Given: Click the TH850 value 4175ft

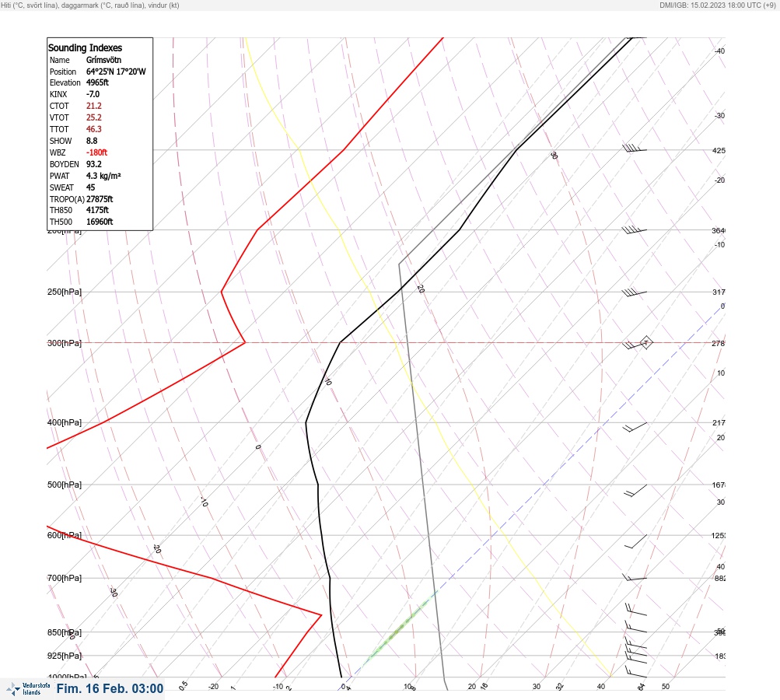Looking at the screenshot, I should 97,210.
